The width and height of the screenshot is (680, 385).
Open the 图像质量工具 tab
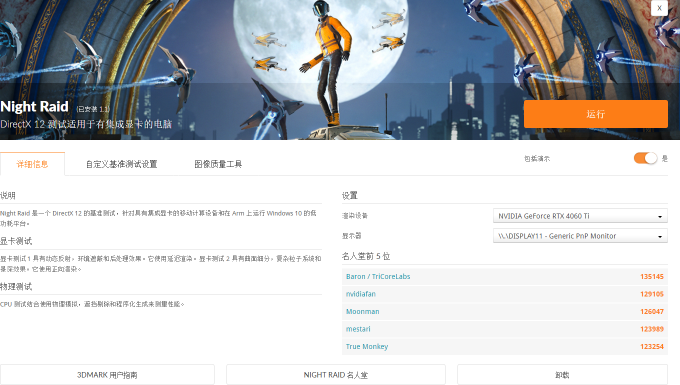tap(218, 164)
